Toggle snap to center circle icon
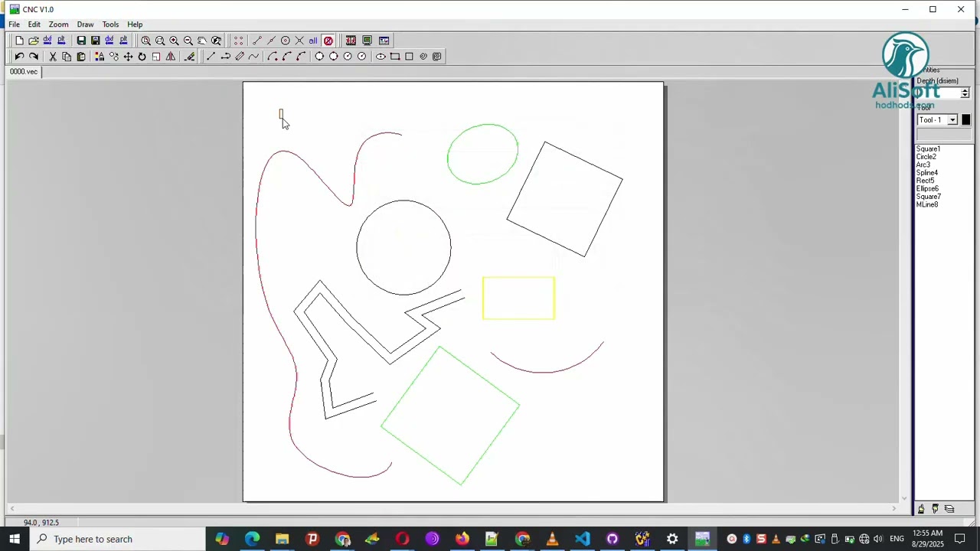Image resolution: width=980 pixels, height=551 pixels. [x=285, y=41]
